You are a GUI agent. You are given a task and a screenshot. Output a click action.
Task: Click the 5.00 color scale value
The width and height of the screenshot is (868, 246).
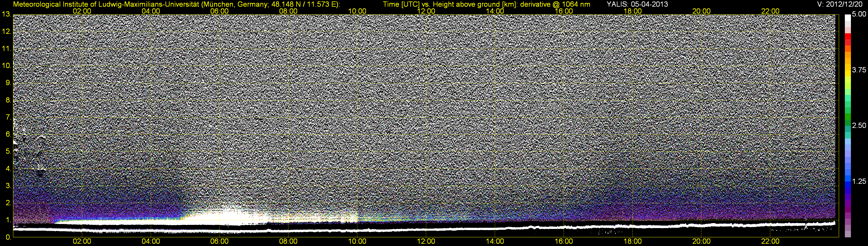(x=859, y=14)
